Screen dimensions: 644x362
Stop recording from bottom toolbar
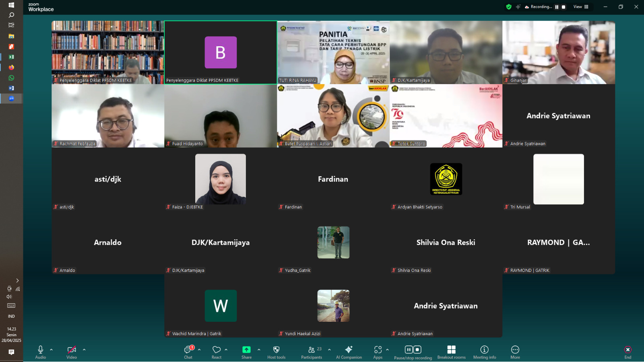tap(417, 350)
